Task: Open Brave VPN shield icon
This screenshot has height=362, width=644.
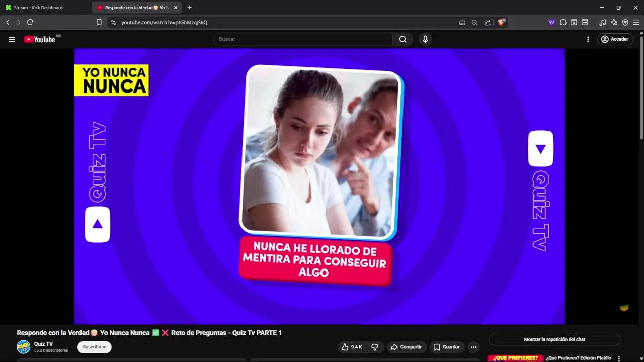Action: pos(625,22)
